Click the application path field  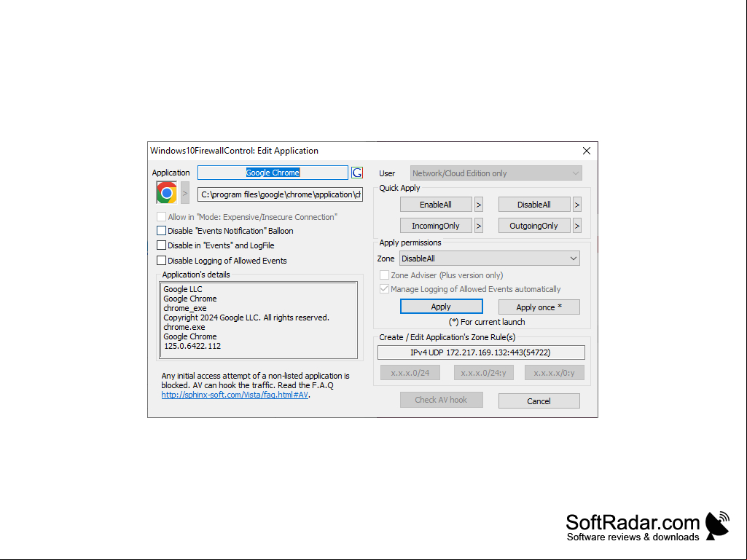tap(280, 194)
